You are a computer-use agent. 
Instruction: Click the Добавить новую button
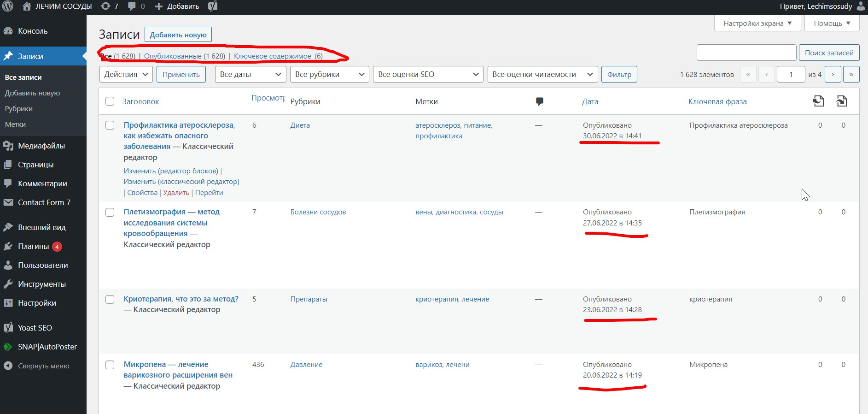tap(178, 35)
